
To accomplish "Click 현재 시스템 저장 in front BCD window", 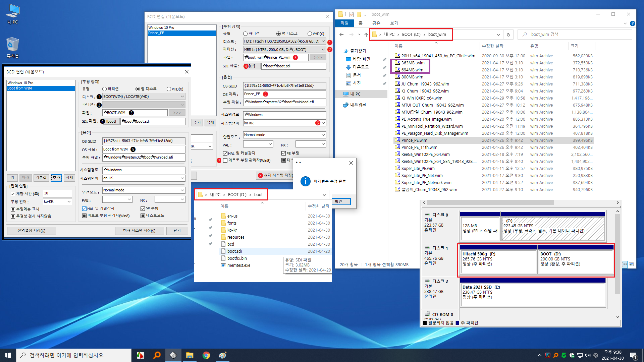I will pos(139,231).
